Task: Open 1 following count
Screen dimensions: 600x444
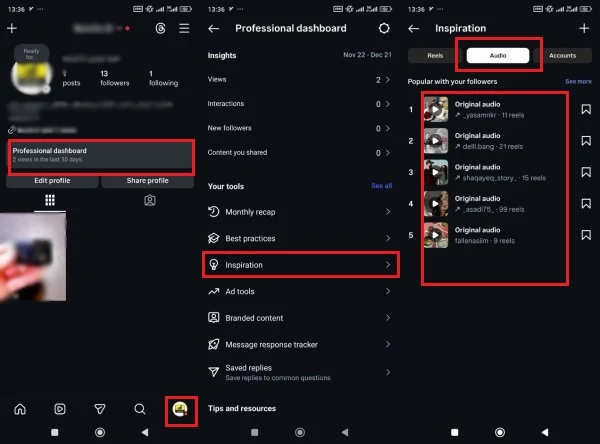Action: click(163, 78)
